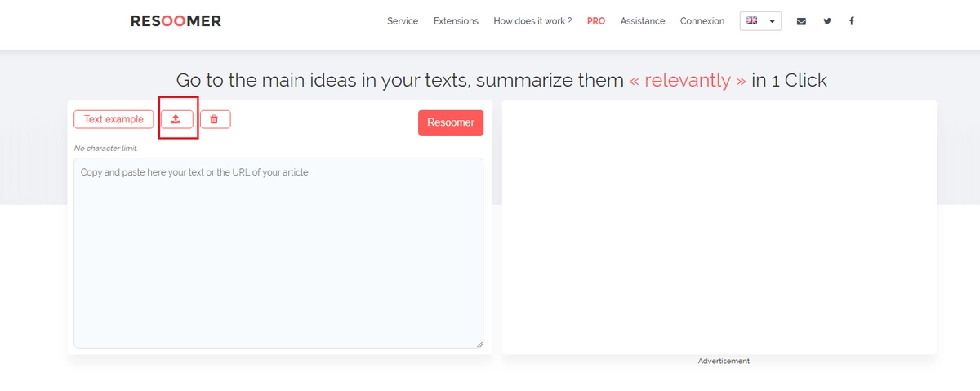The image size is (980, 391).
Task: Open the Facebook icon link
Action: (x=851, y=21)
